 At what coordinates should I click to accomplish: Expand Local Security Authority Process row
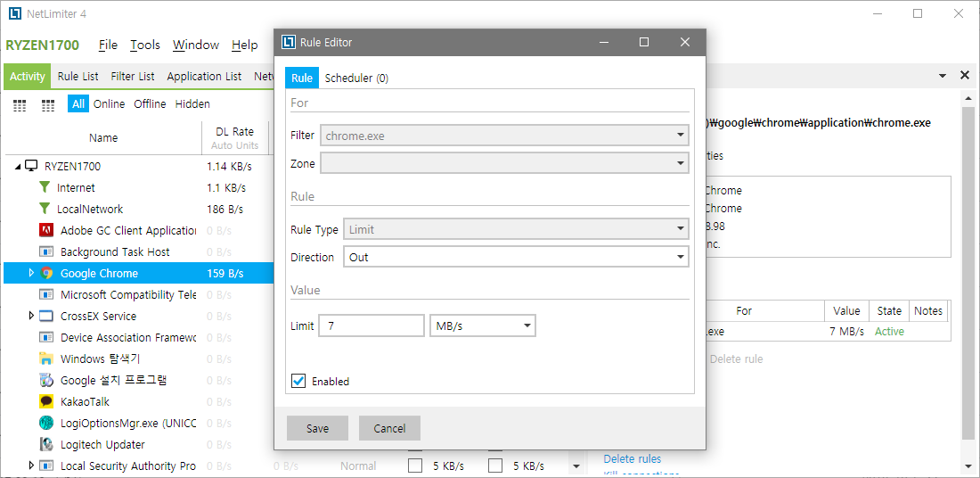[31, 466]
